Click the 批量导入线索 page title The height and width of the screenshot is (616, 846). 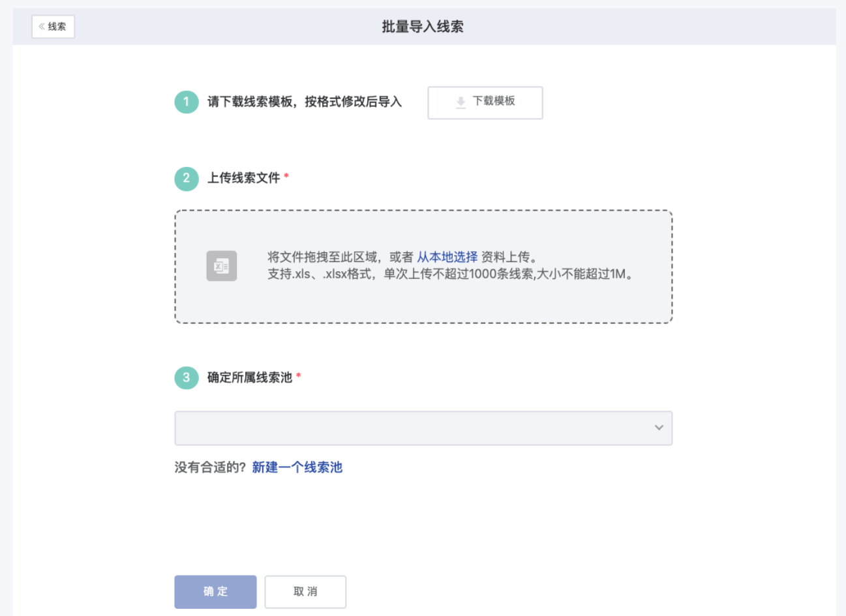(423, 27)
